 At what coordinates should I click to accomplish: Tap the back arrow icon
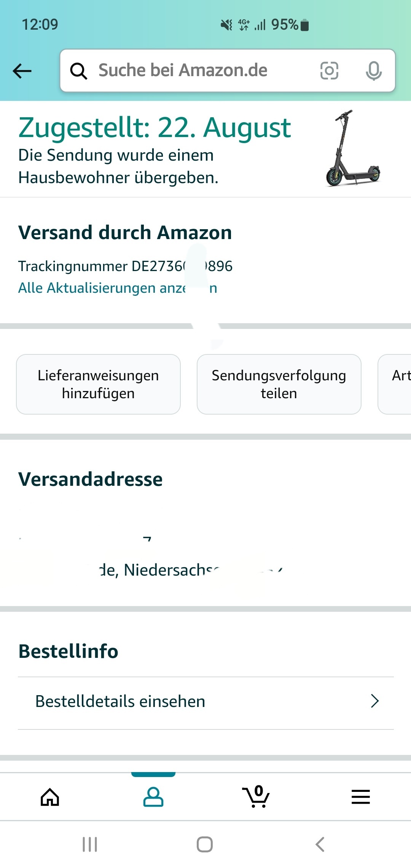point(22,71)
